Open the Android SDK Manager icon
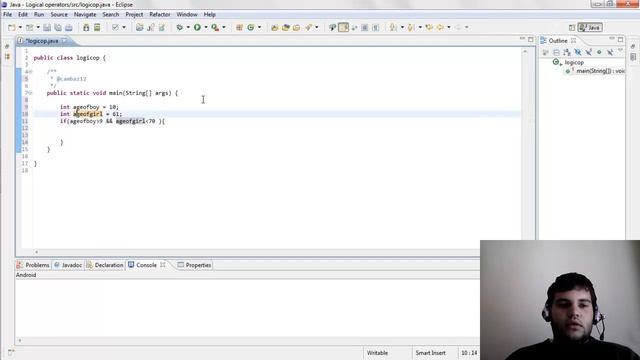This screenshot has height=360, width=640. coord(86,27)
